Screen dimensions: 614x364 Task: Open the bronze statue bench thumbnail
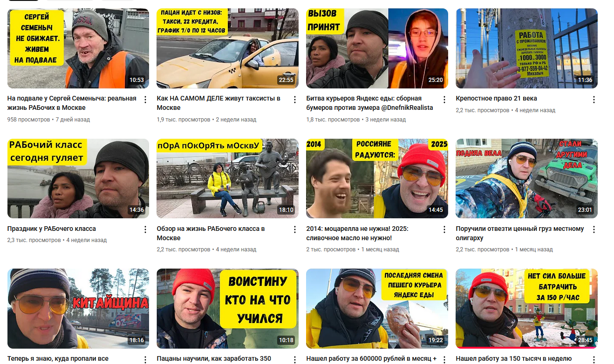tap(227, 178)
